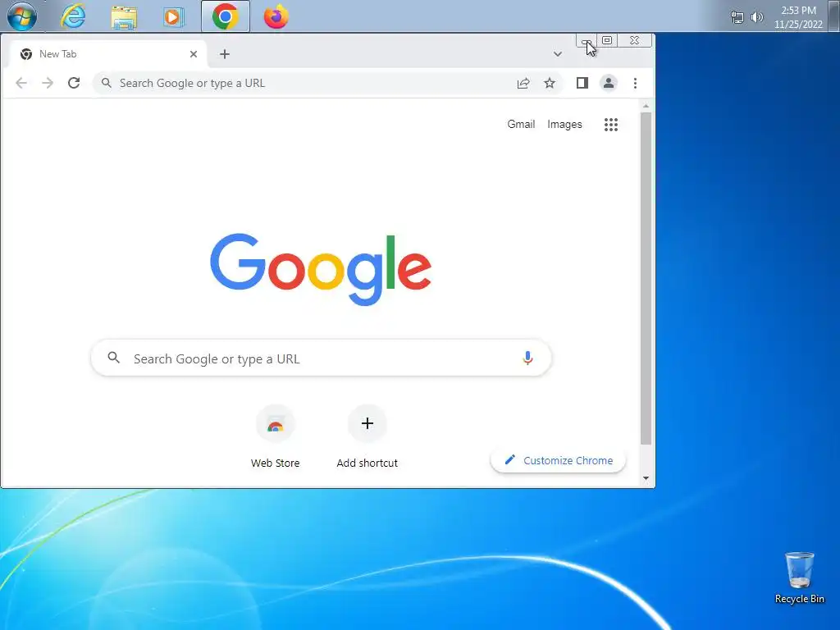Screen dimensions: 840x630
Task: Open the Gmail link
Action: pos(521,125)
